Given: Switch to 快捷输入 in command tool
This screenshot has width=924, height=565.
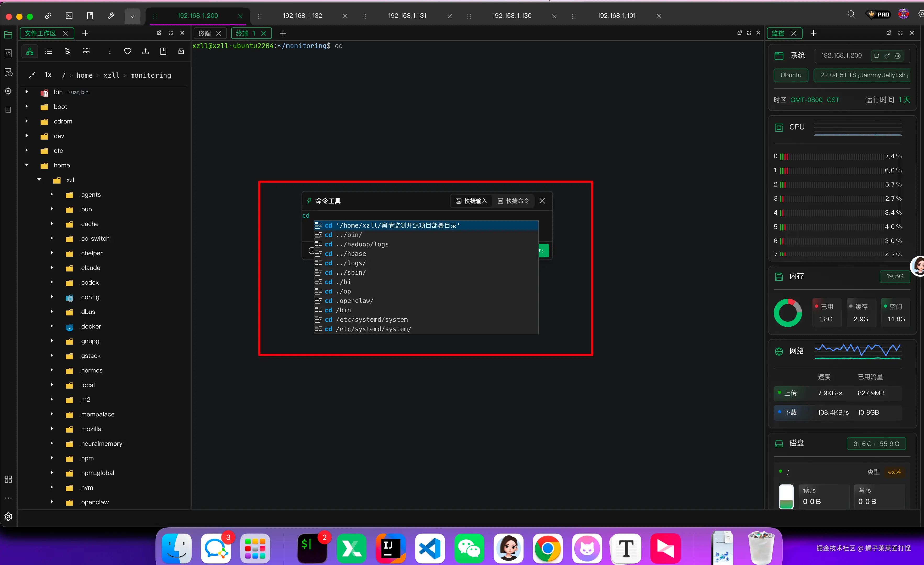Looking at the screenshot, I should (x=471, y=201).
